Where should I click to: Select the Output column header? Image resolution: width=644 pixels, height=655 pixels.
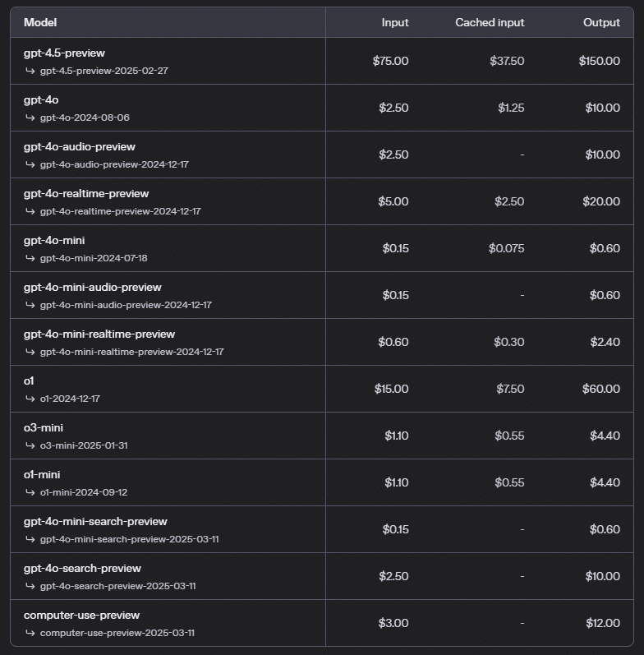601,22
